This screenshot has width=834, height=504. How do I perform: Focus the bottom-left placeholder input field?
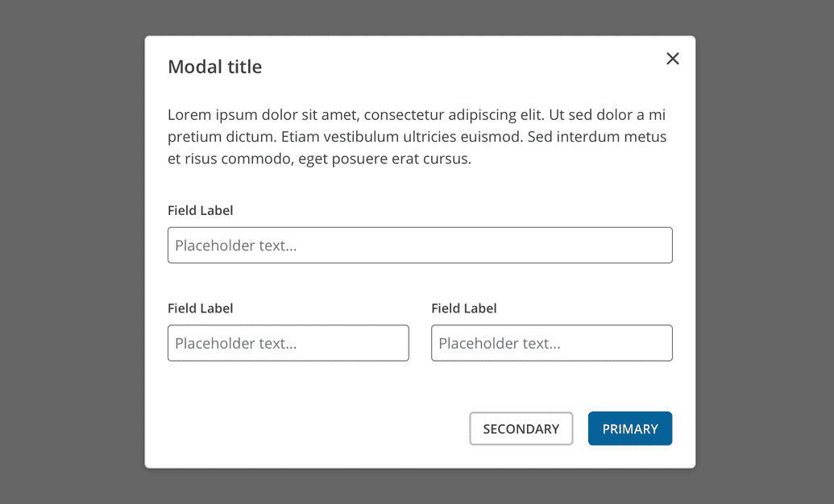288,343
